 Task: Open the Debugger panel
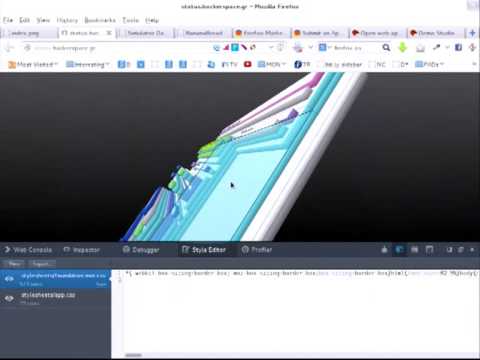tap(141, 250)
